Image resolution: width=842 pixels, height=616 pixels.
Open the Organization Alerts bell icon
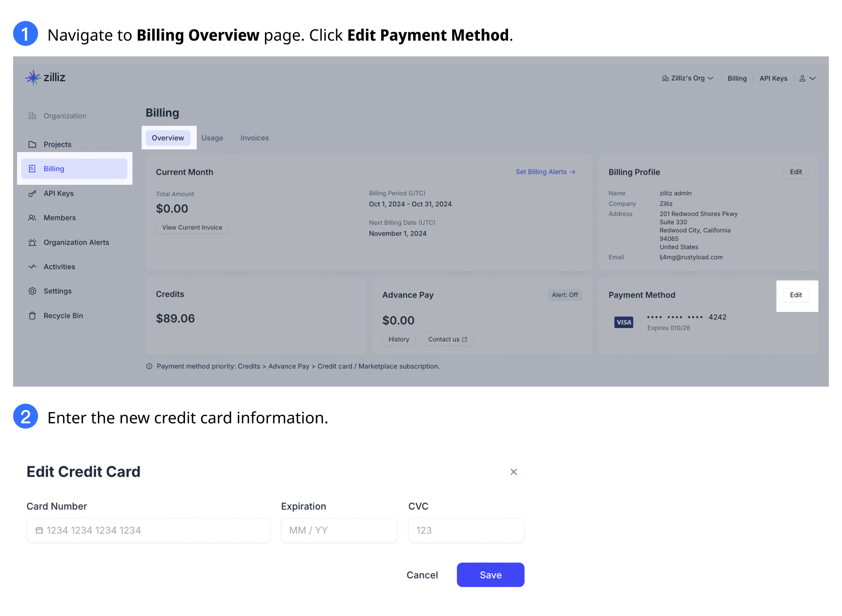point(32,242)
